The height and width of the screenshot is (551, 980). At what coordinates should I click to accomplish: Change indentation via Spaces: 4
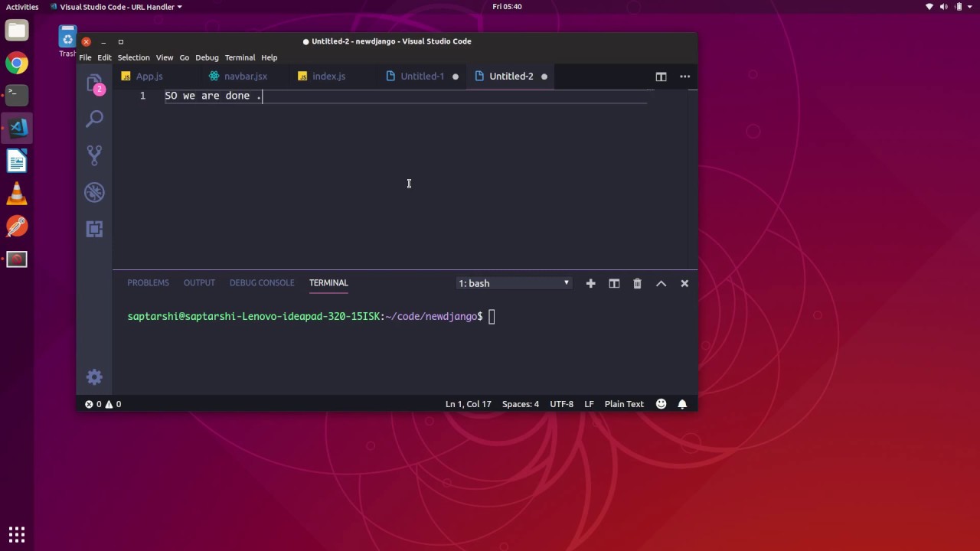tap(521, 404)
